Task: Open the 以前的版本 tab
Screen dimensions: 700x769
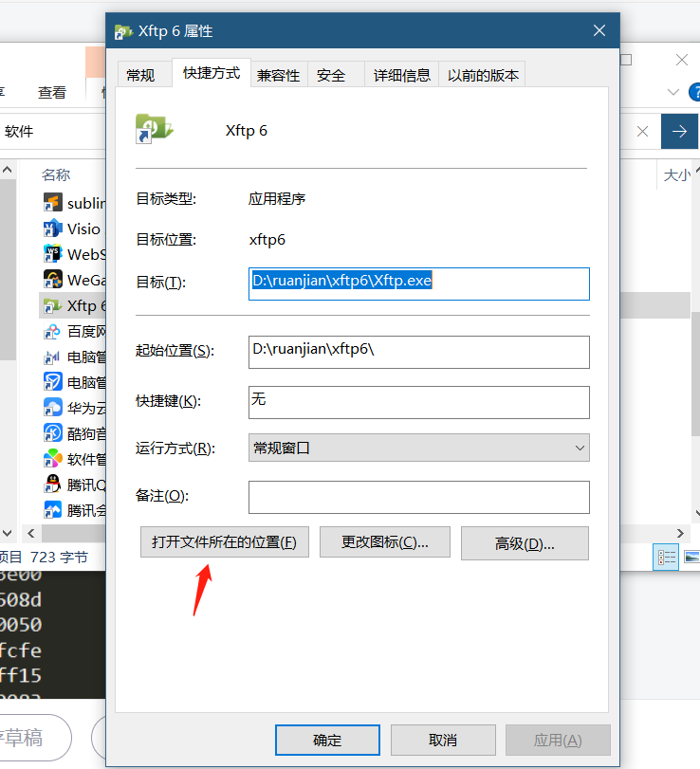Action: coord(483,75)
